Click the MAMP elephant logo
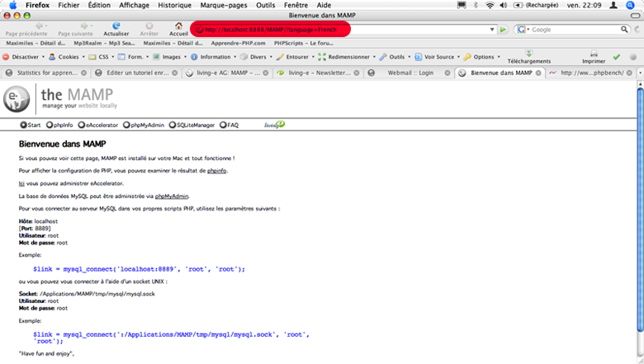This screenshot has height=364, width=644. pyautogui.click(x=17, y=99)
